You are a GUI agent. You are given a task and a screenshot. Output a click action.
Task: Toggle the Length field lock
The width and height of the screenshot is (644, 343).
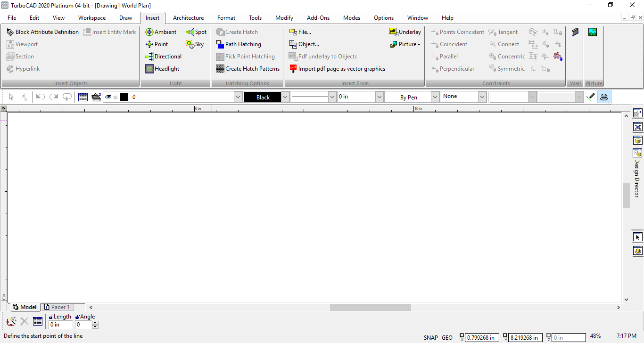pyautogui.click(x=51, y=317)
